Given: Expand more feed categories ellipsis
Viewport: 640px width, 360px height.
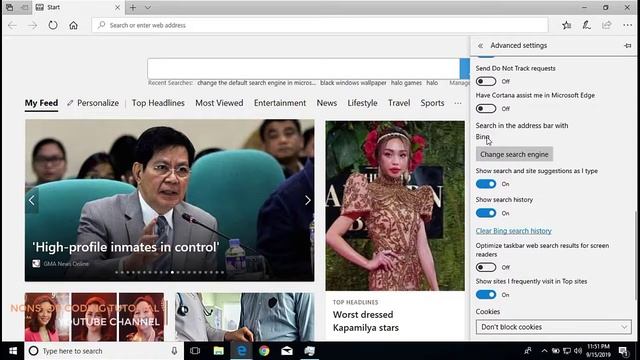Looking at the screenshot, I should (x=458, y=103).
